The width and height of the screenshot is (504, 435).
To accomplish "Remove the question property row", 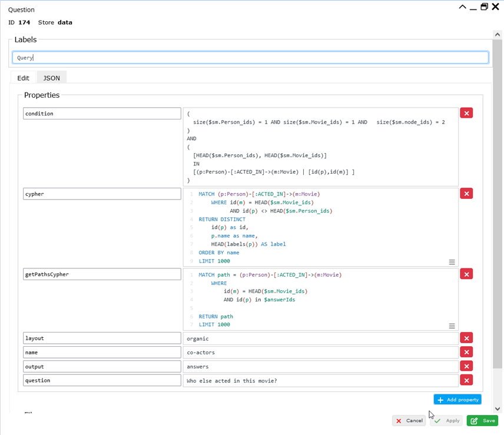I will 466,380.
